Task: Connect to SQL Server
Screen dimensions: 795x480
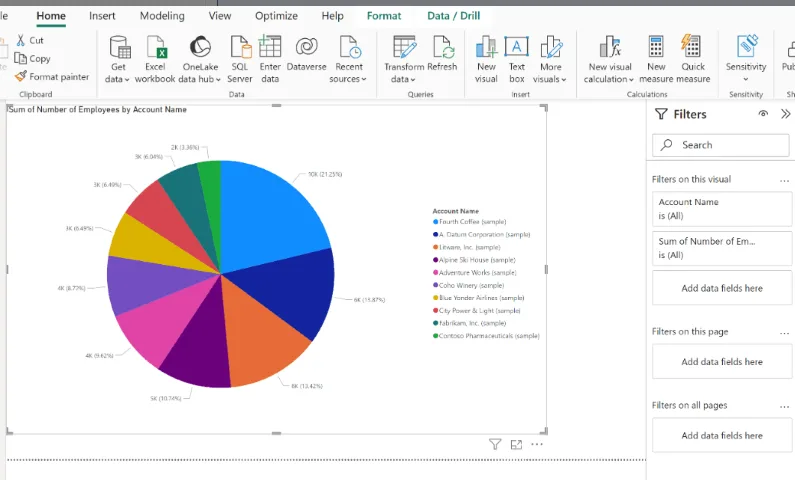Action: click(239, 59)
